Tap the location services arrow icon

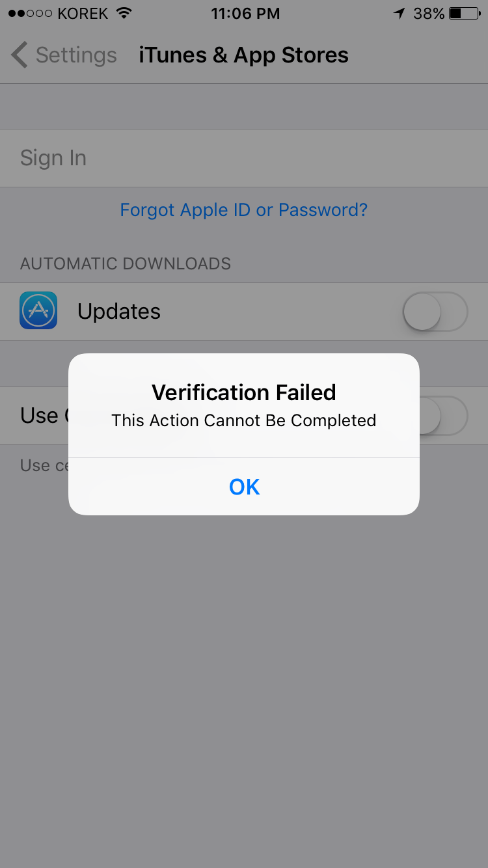[400, 12]
